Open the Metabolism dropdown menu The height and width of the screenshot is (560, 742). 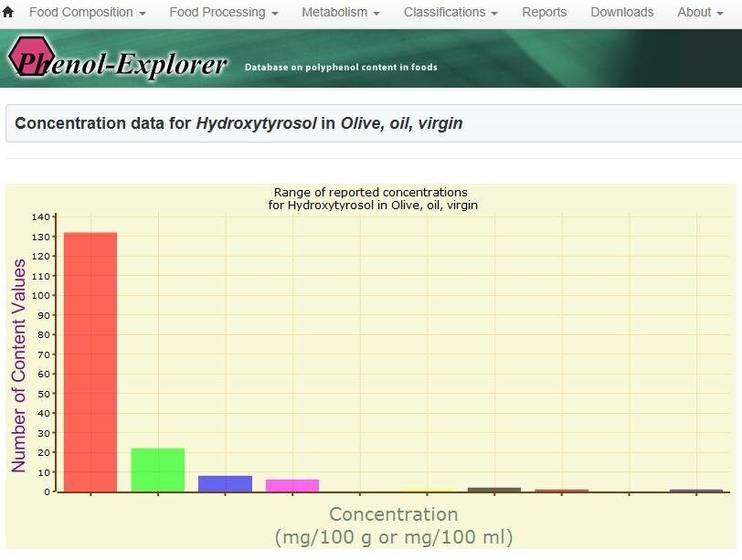(340, 13)
